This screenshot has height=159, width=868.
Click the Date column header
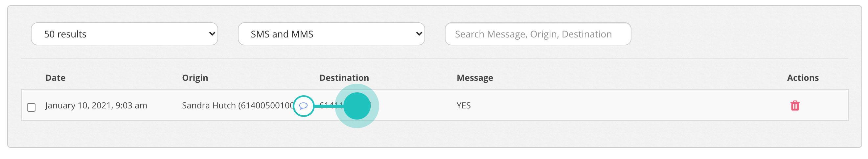click(55, 78)
